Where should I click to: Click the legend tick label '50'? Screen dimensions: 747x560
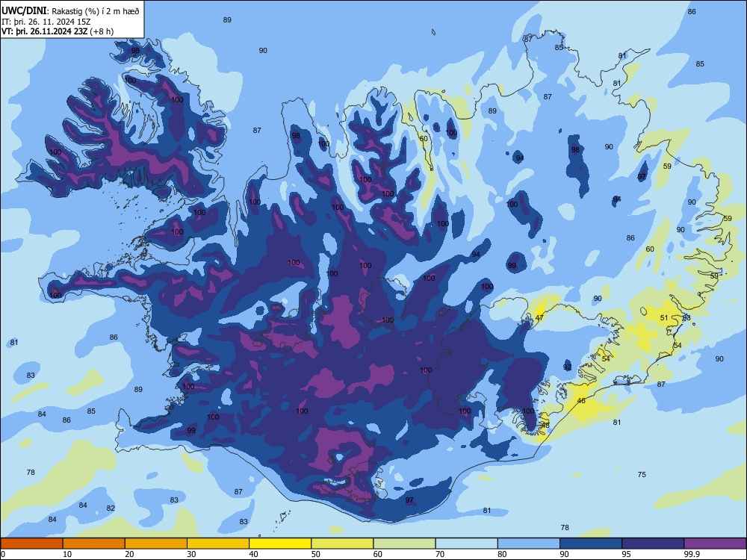(315, 554)
